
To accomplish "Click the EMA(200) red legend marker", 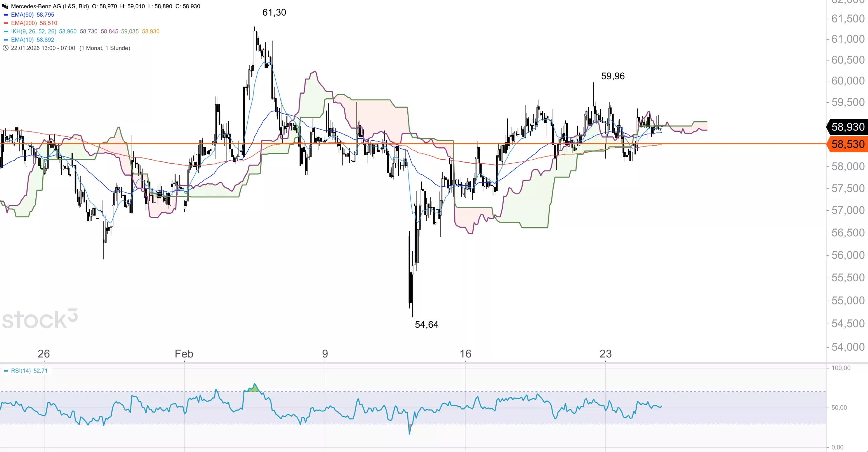I will pyautogui.click(x=6, y=23).
